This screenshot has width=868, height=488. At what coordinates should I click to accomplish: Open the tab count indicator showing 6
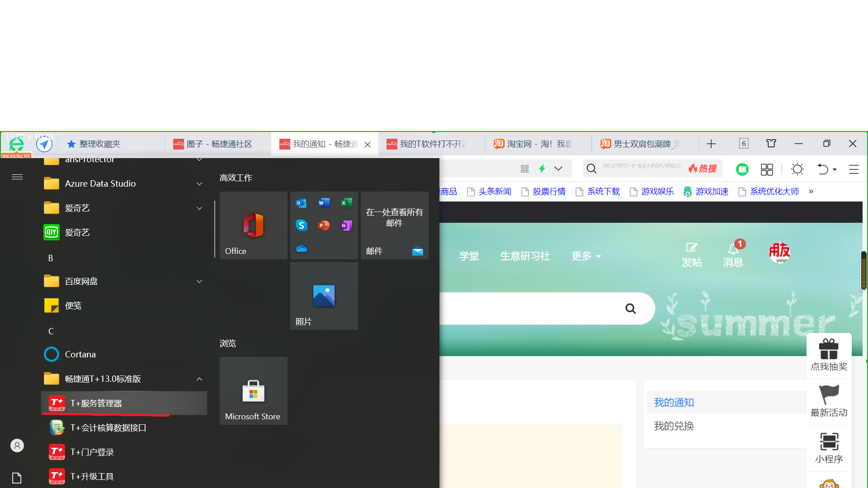click(744, 144)
